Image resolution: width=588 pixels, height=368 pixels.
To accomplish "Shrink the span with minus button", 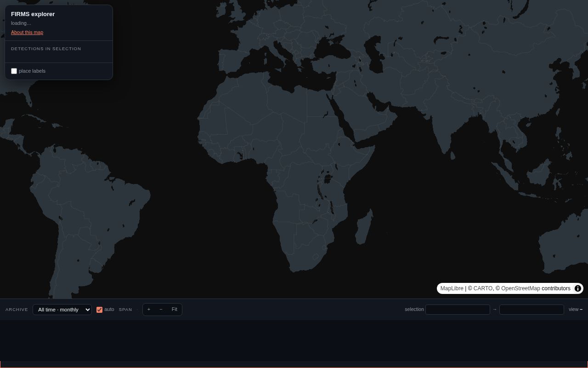I will pos(161,310).
